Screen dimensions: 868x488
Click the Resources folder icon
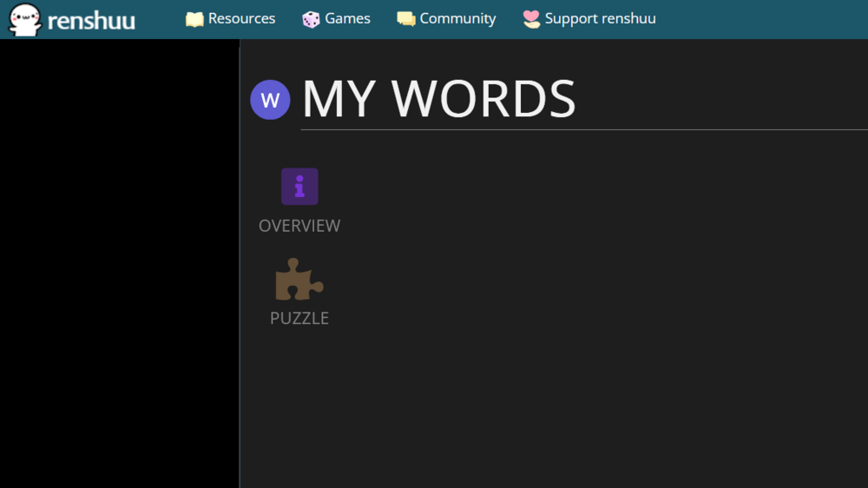pos(194,19)
